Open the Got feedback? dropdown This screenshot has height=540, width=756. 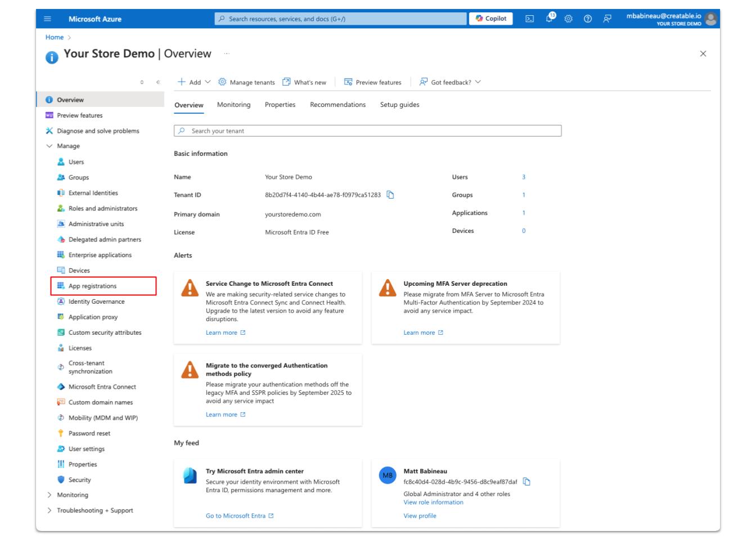(x=451, y=82)
